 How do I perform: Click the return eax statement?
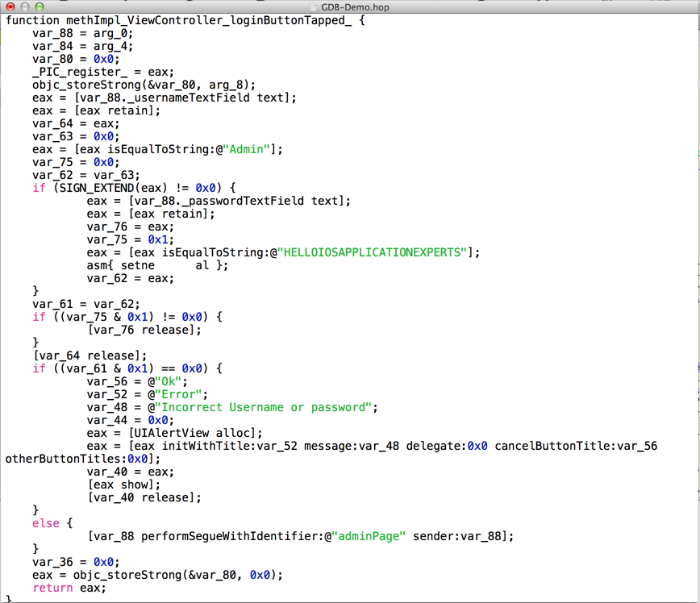pyautogui.click(x=69, y=588)
